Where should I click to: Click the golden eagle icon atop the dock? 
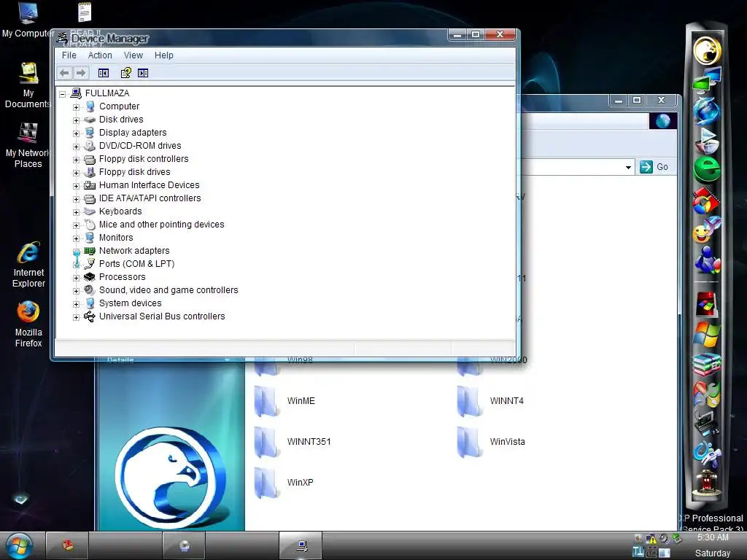coord(707,50)
